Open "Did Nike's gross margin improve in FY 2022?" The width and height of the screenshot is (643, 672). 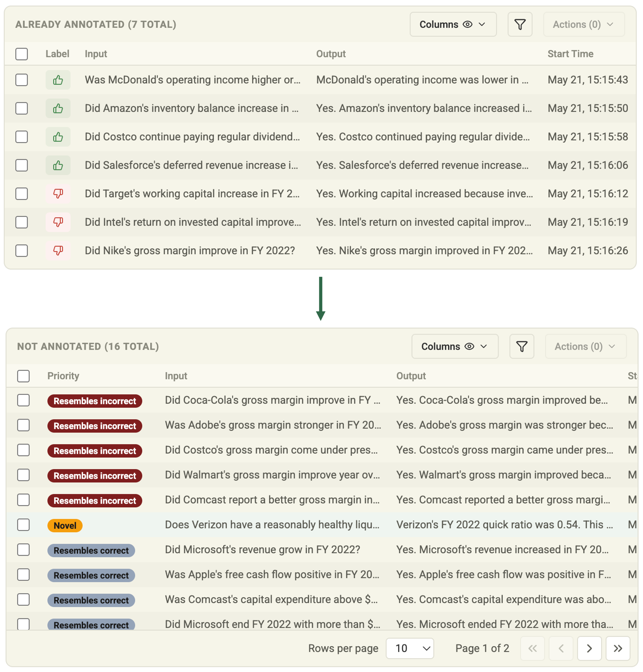[190, 251]
